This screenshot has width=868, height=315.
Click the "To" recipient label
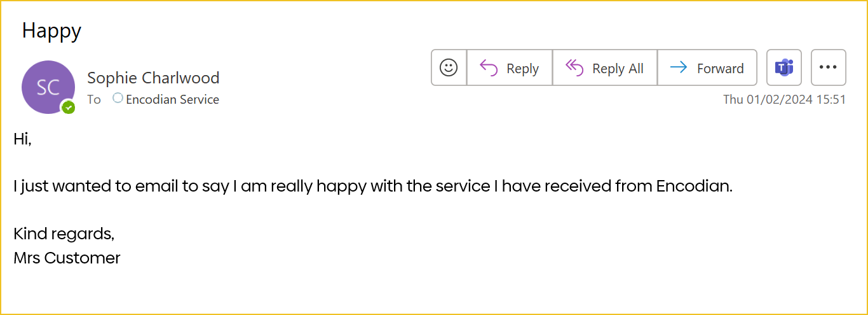94,99
